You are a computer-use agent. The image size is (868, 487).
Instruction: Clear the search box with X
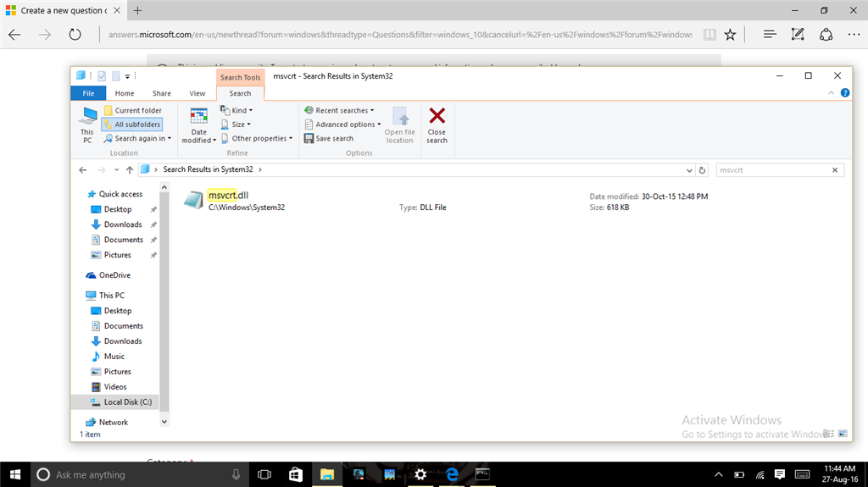[x=835, y=170]
